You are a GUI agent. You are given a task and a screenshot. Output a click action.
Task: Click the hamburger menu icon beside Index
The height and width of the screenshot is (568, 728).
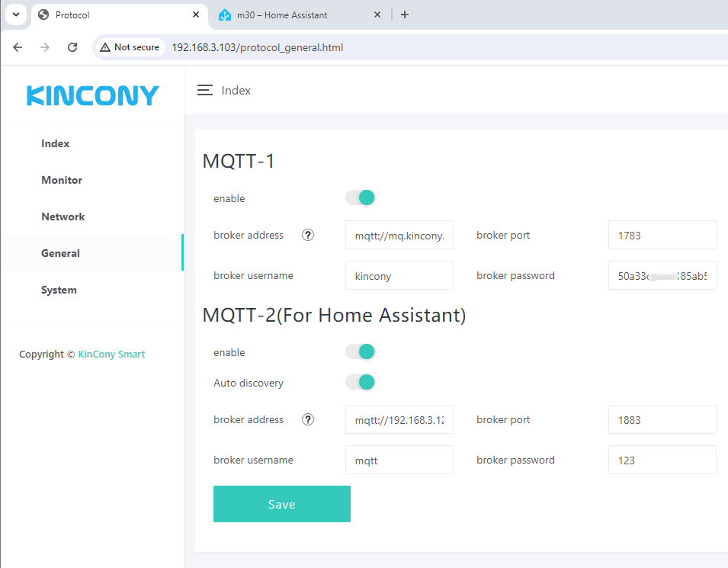[204, 90]
